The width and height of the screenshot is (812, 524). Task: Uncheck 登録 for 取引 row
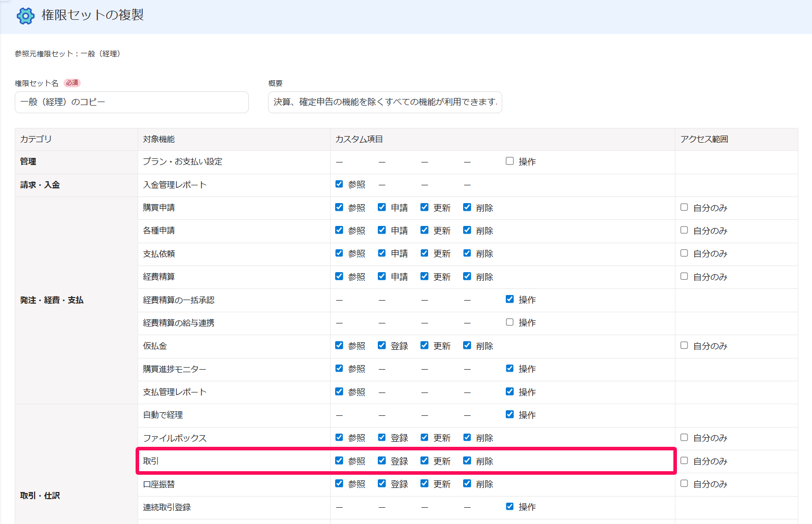point(382,461)
